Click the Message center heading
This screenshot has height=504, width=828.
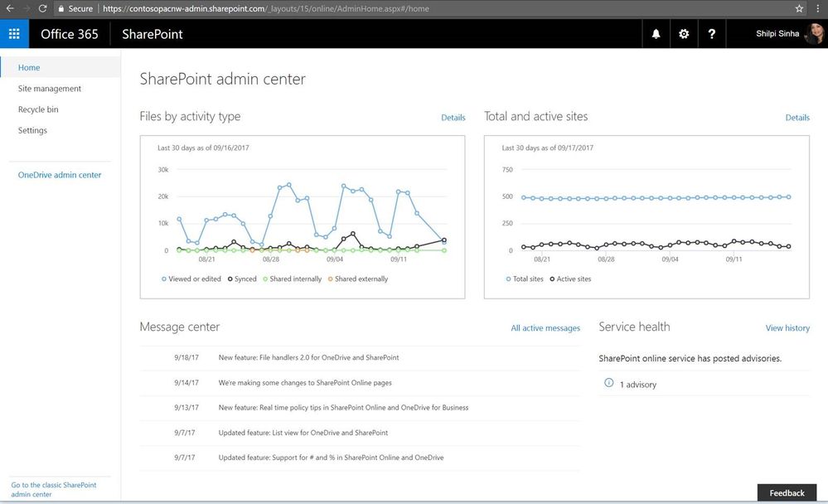180,327
